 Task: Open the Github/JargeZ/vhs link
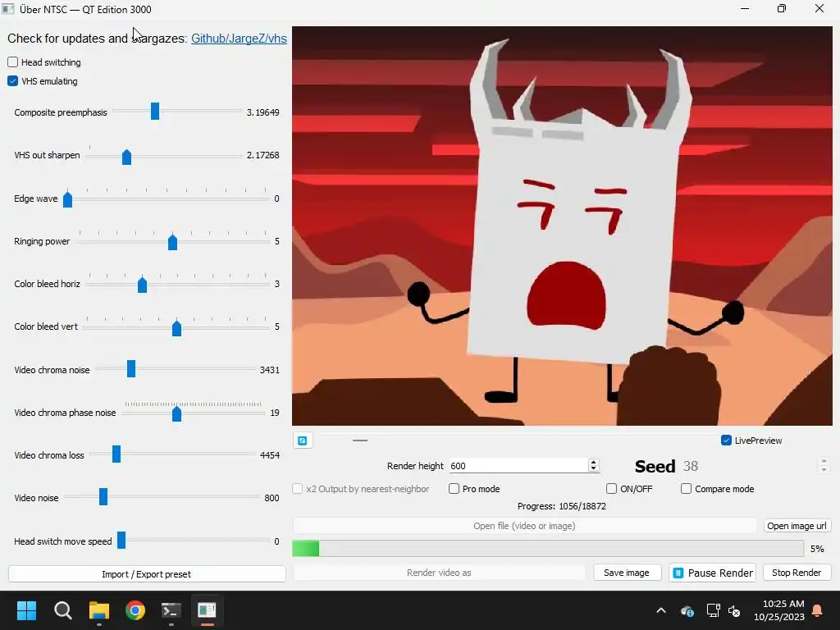pos(239,39)
